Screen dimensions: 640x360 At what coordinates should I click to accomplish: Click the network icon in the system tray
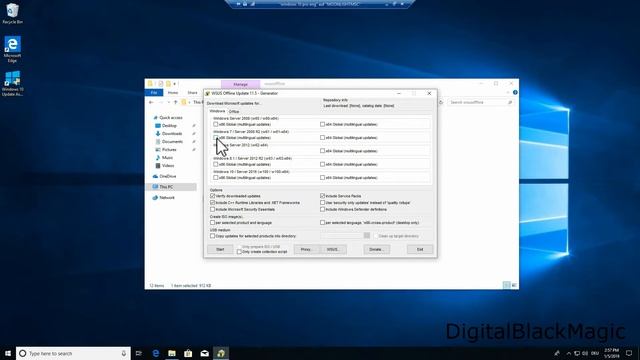coord(577,353)
